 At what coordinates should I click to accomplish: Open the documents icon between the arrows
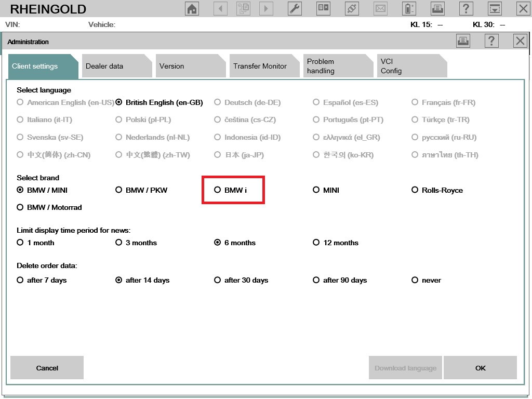click(243, 9)
